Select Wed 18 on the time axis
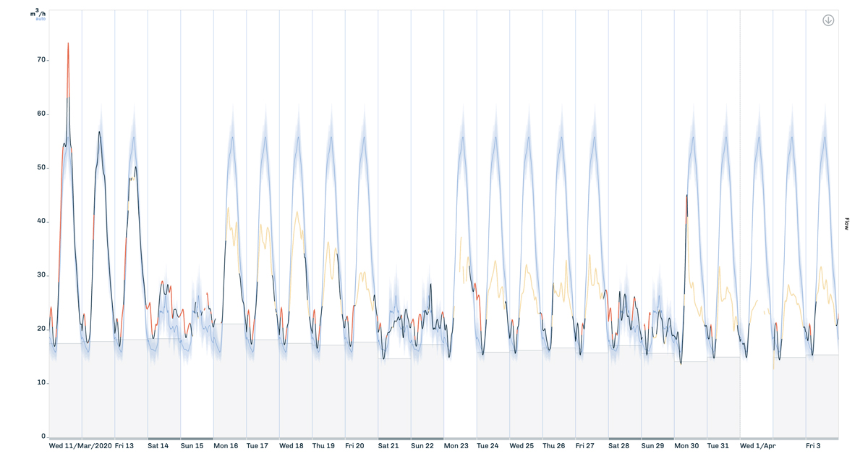 292,446
